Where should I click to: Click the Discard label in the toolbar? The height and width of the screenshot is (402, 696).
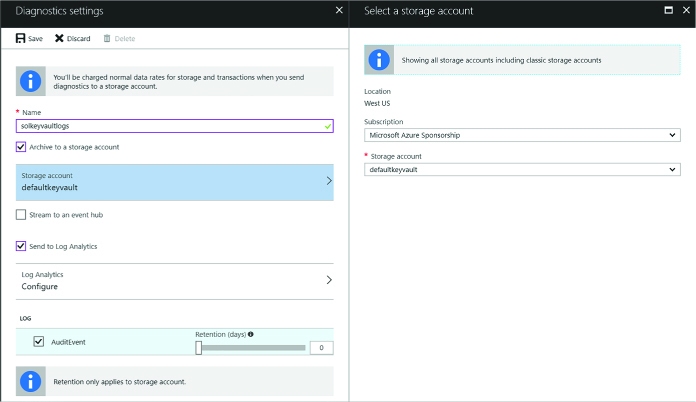(79, 39)
